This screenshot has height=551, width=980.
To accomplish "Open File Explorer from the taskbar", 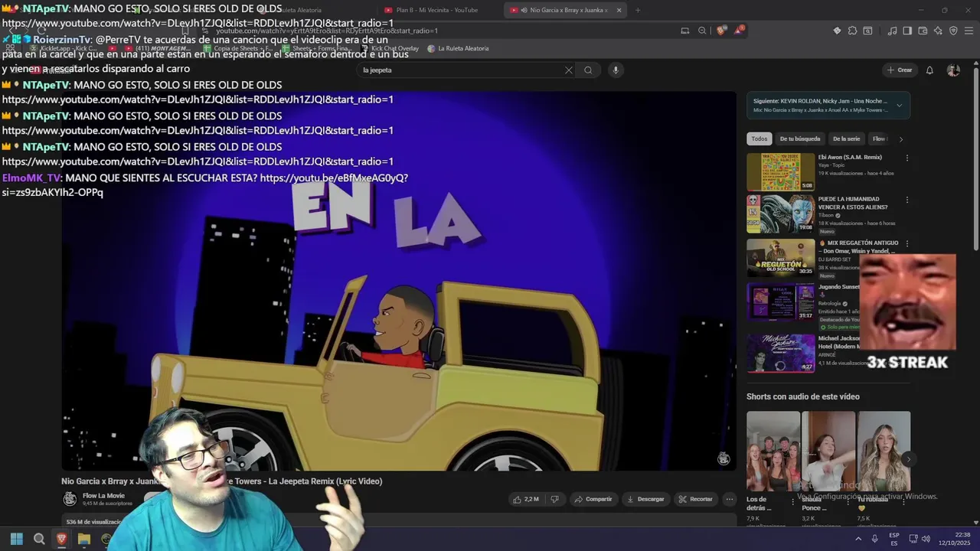I will click(x=84, y=539).
